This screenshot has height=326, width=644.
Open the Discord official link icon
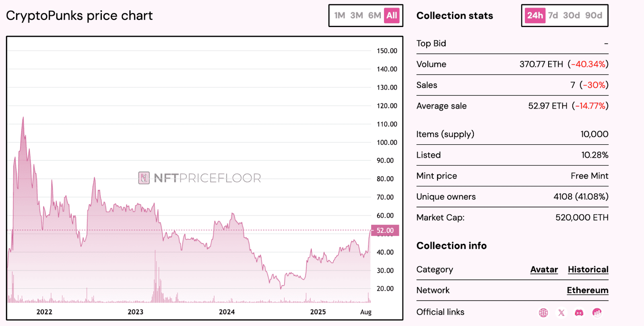coord(579,312)
